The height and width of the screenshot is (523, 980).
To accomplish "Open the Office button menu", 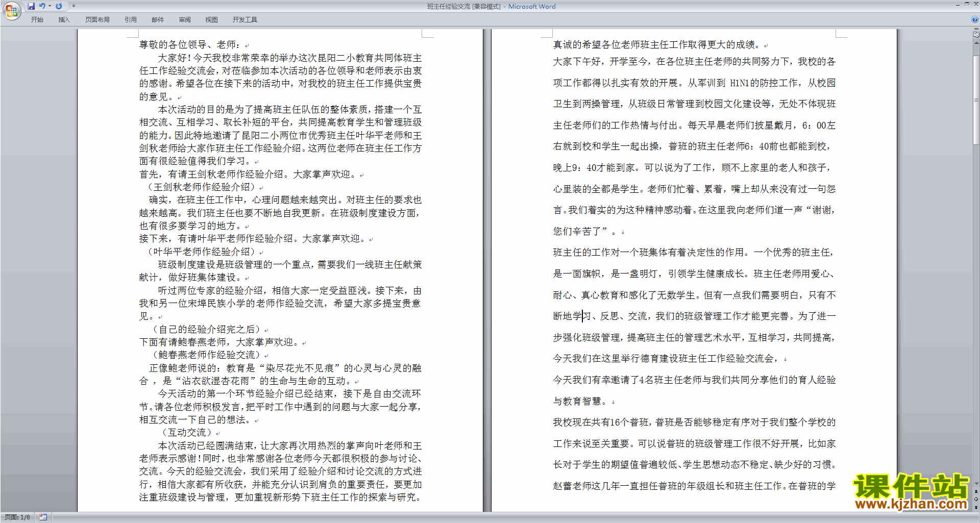I will (11, 11).
